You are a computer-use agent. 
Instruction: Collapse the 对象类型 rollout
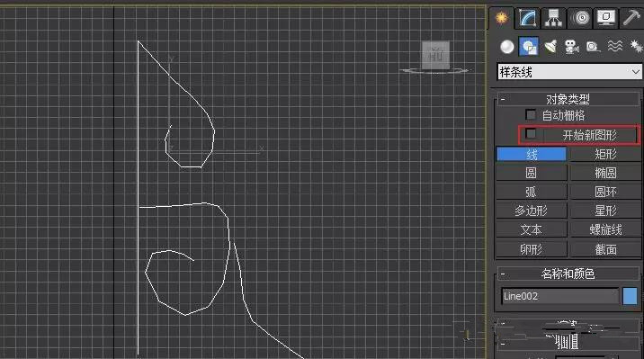568,99
